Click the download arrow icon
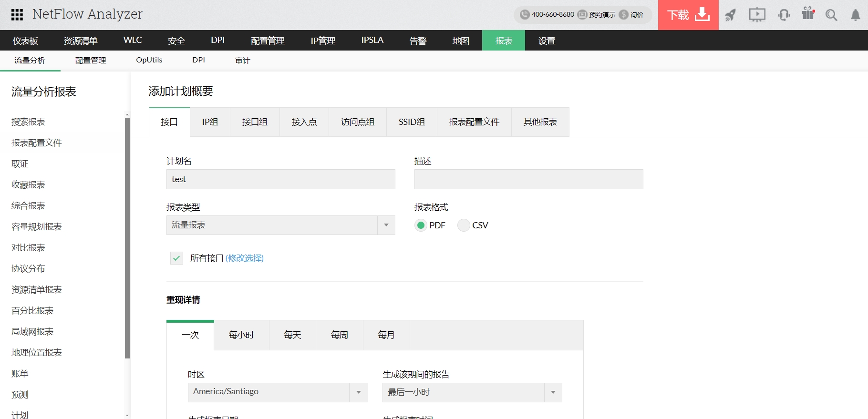 (x=702, y=14)
